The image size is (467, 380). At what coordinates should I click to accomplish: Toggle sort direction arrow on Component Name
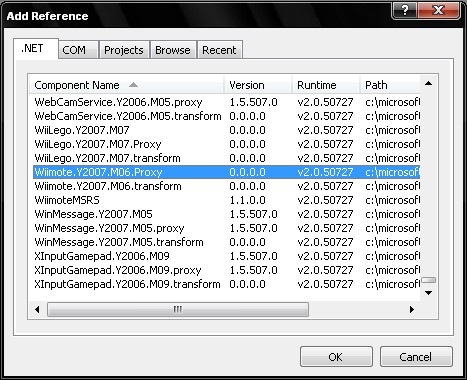tap(133, 85)
